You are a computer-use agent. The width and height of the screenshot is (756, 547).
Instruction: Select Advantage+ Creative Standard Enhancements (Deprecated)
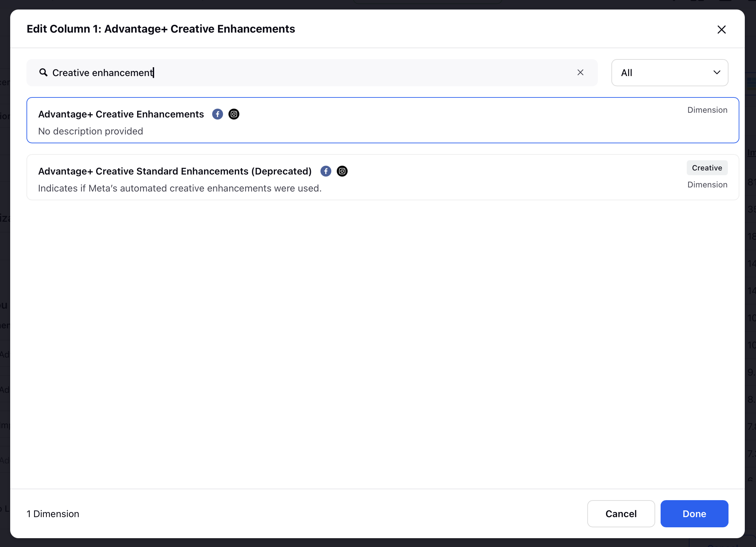point(383,177)
